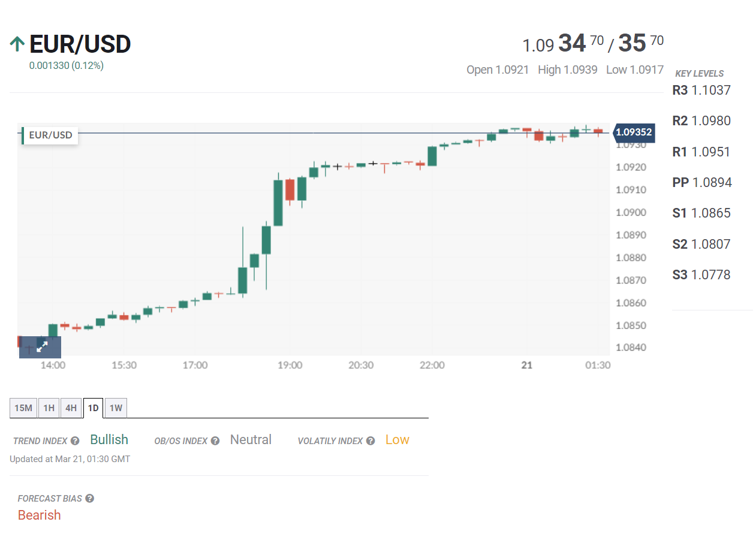Select the 1D timeframe tab
Screen dimensions: 756x552
[94, 408]
